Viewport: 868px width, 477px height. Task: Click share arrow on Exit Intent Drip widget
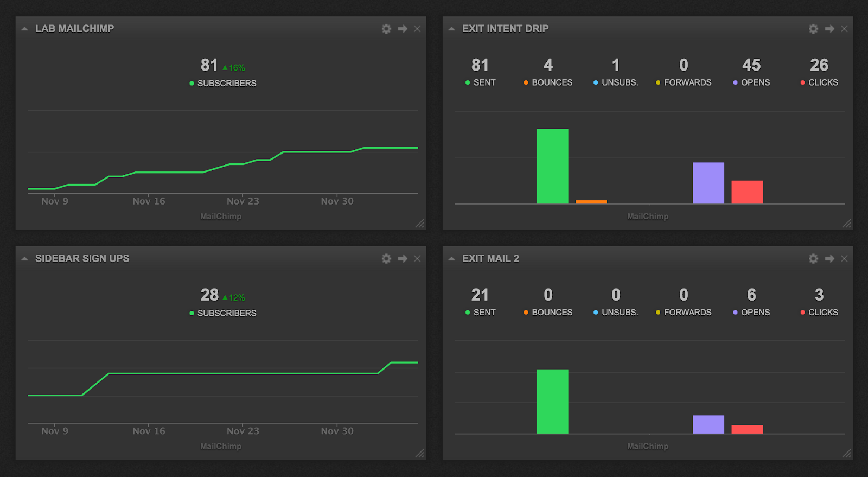829,29
